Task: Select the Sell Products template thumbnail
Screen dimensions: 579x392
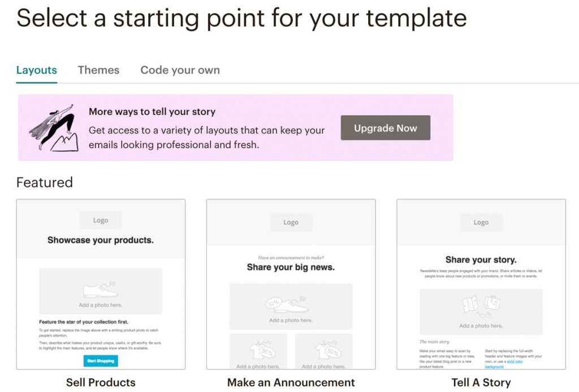Action: (101, 284)
